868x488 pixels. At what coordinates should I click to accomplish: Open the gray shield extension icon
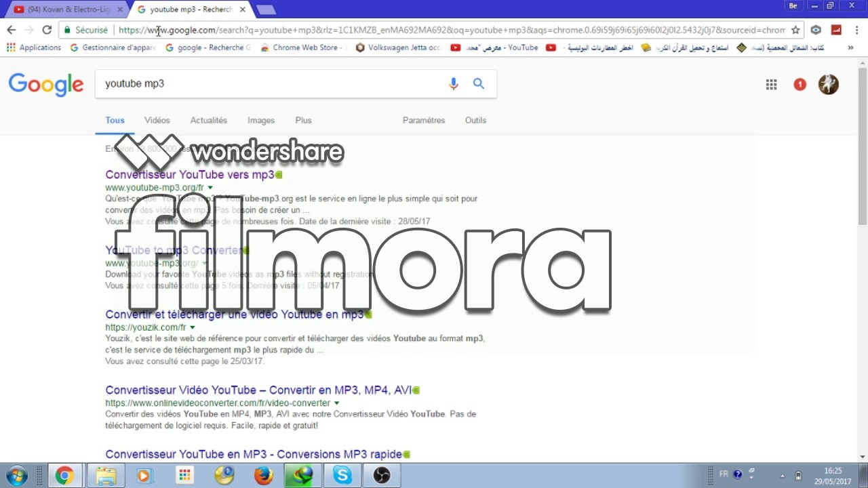click(x=816, y=30)
